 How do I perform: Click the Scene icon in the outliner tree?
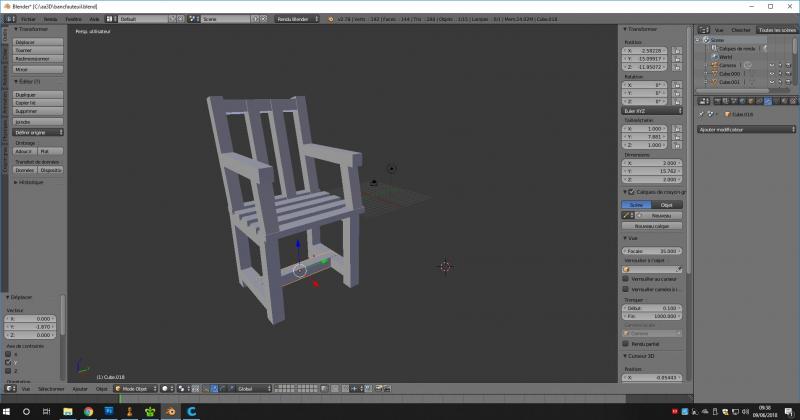coord(706,41)
